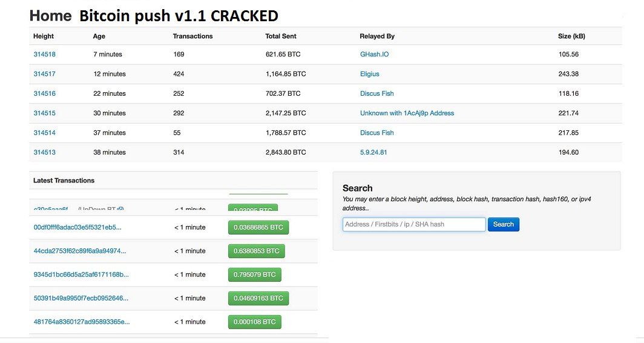Open transaction 00df0fff6adac03e5f5321eb5
The width and height of the screenshot is (644, 343).
[x=77, y=227]
